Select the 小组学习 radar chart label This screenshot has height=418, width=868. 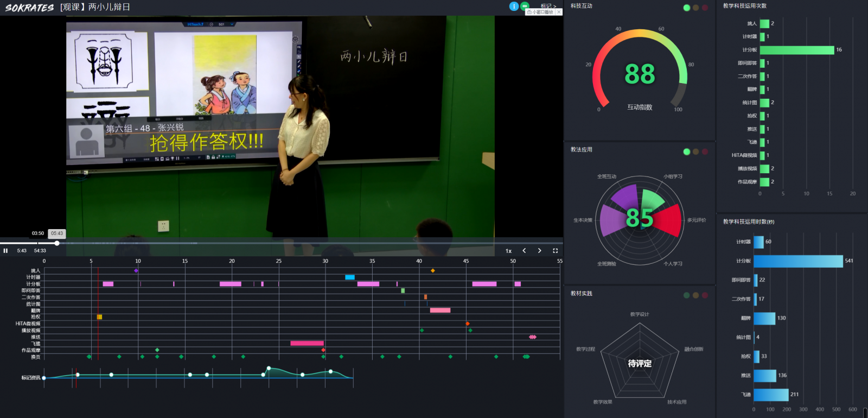(673, 176)
